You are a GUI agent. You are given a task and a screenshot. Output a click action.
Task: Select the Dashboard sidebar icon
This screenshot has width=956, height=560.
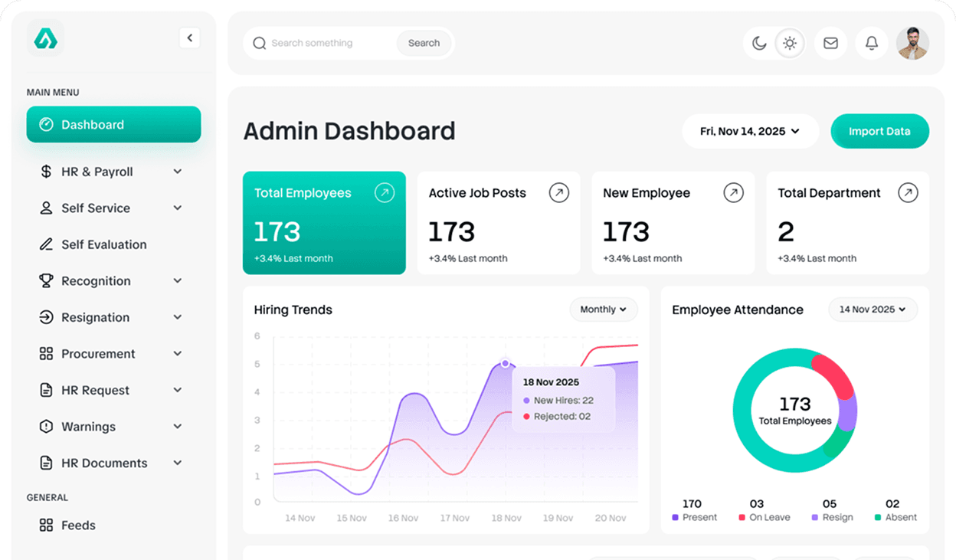[47, 124]
